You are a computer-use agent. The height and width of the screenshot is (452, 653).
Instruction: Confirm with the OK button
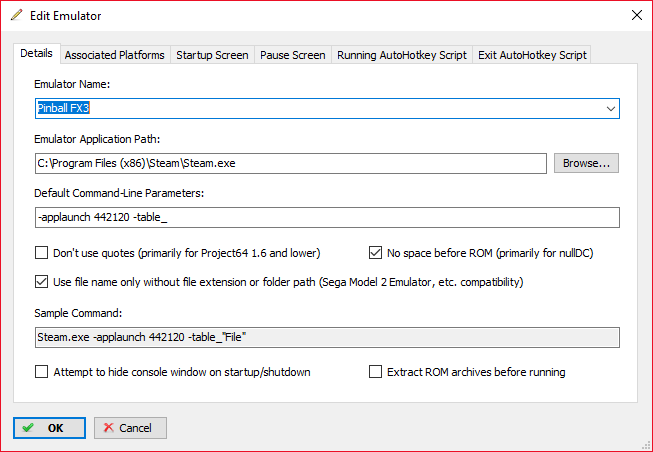50,428
